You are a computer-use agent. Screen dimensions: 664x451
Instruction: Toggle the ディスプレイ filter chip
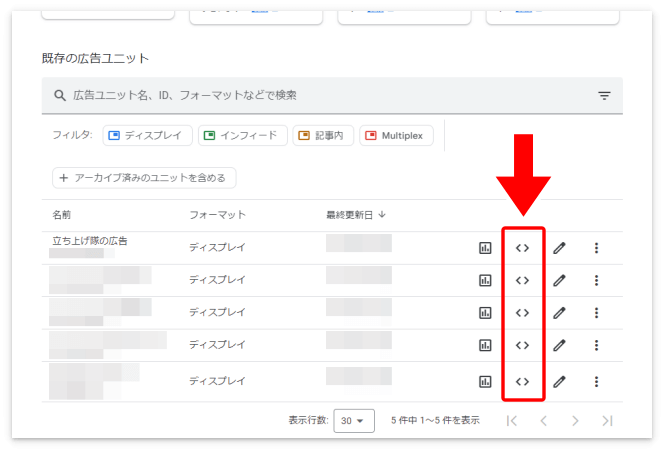147,136
